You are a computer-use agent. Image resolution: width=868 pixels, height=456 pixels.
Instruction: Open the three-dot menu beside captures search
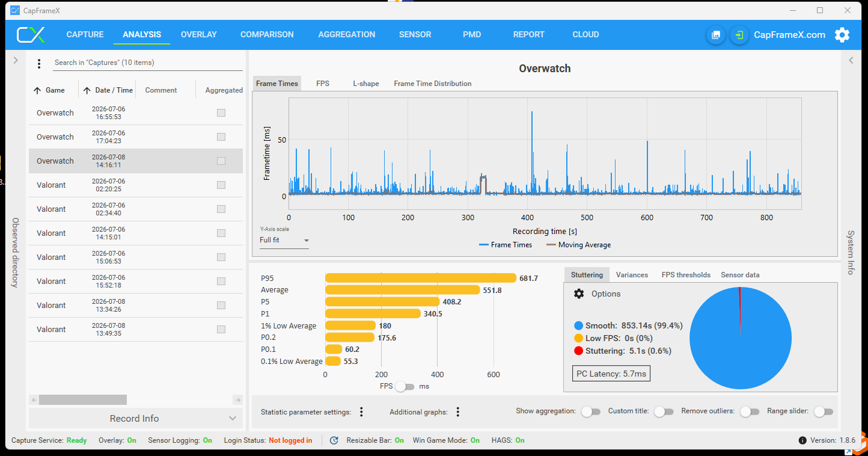[x=39, y=63]
